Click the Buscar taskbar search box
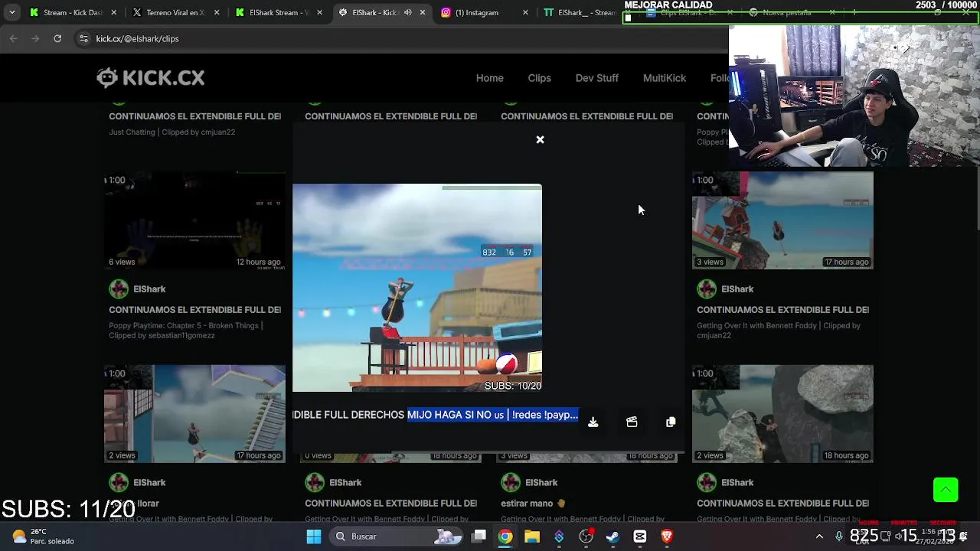This screenshot has height=551, width=980. [x=394, y=536]
